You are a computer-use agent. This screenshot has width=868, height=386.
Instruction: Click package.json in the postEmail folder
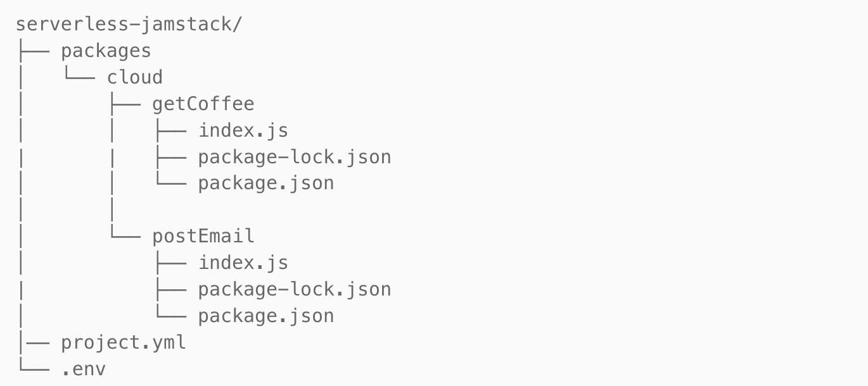tap(266, 315)
